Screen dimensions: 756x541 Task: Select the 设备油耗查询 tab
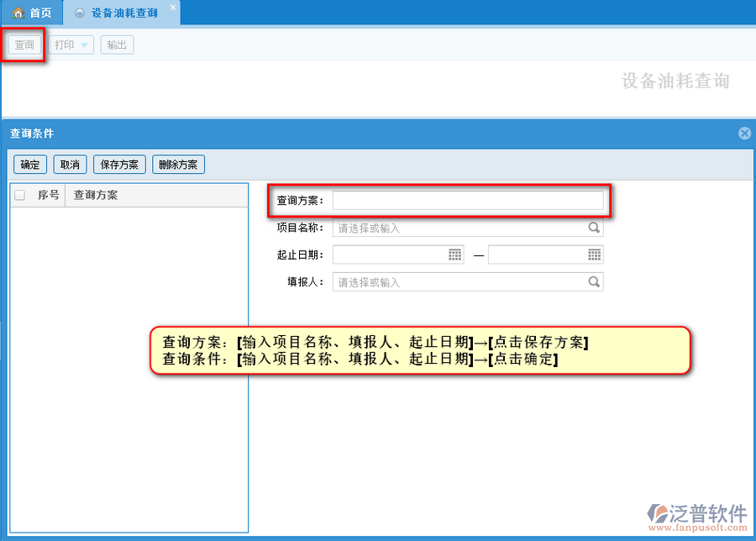coord(123,13)
